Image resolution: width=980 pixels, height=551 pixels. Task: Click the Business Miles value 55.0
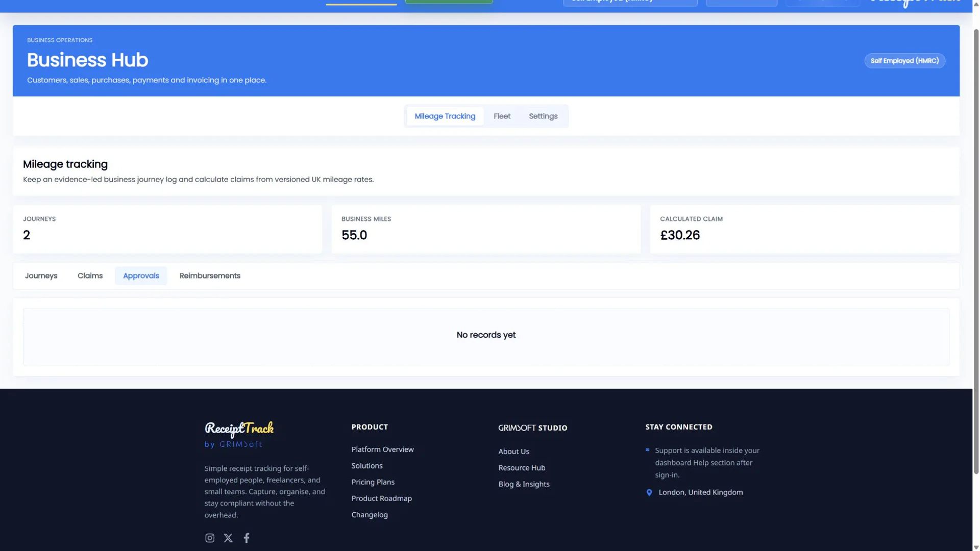(x=354, y=235)
